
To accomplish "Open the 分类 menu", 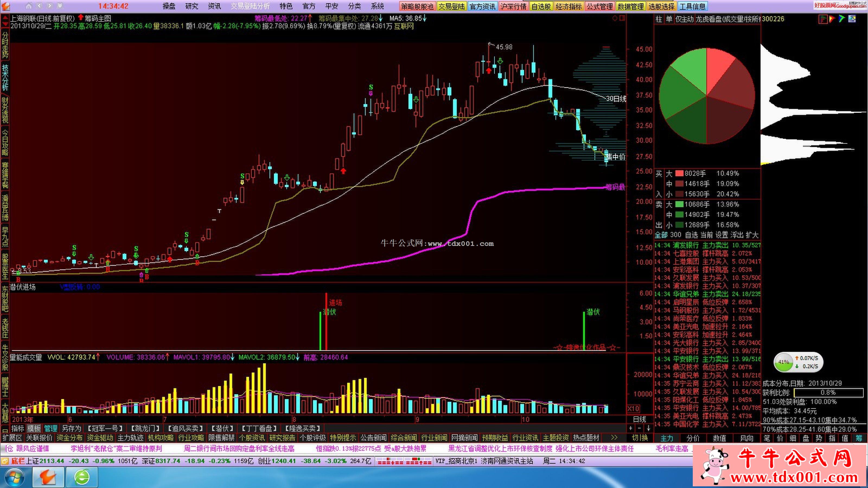I will [x=355, y=6].
